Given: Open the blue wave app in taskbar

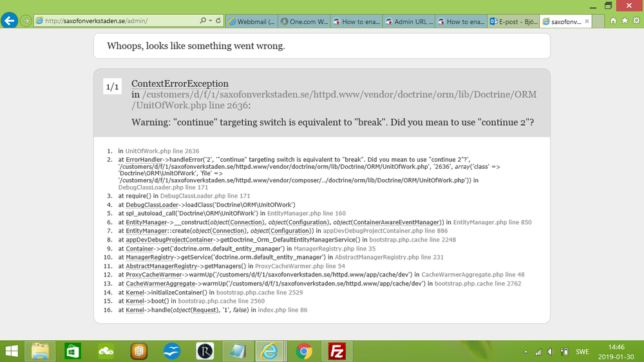Looking at the screenshot, I should (172, 351).
